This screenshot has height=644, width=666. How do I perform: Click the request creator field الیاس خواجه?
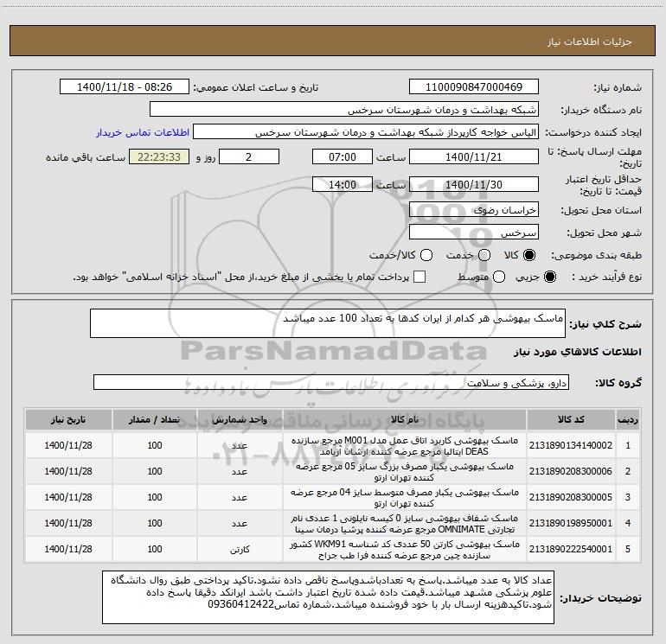click(x=366, y=132)
